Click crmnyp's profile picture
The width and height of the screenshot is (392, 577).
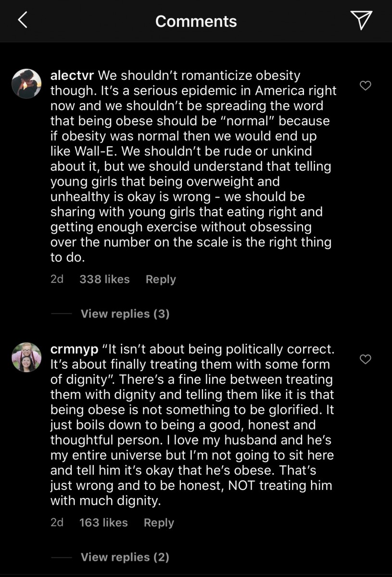(x=26, y=357)
